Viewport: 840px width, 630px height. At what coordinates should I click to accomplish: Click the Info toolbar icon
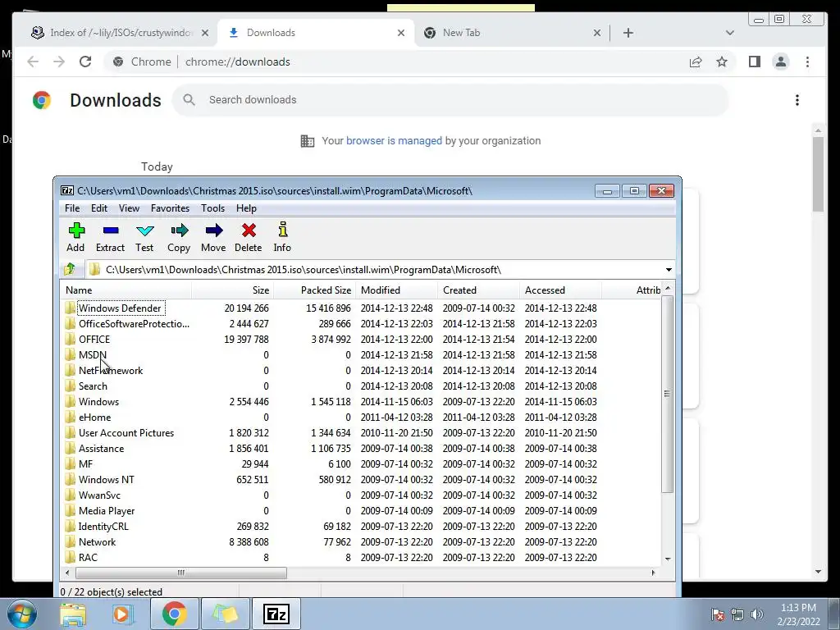pos(283,230)
